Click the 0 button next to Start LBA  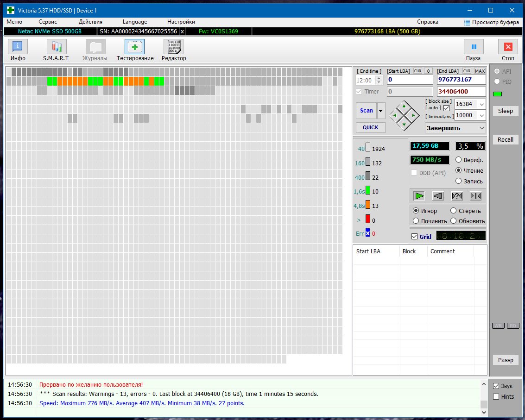tap(428, 71)
